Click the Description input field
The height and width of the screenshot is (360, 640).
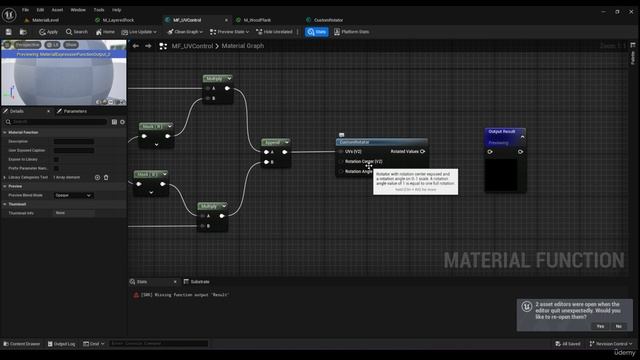click(74, 141)
